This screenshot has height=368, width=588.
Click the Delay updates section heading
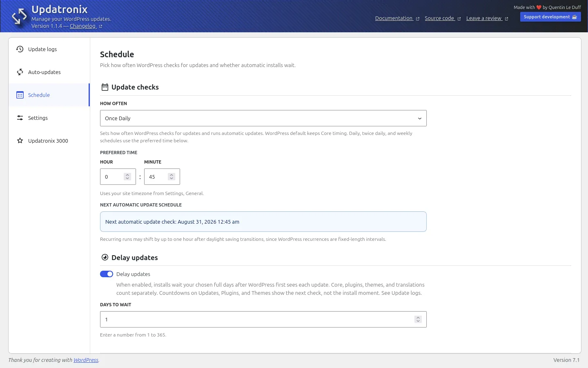click(x=135, y=258)
